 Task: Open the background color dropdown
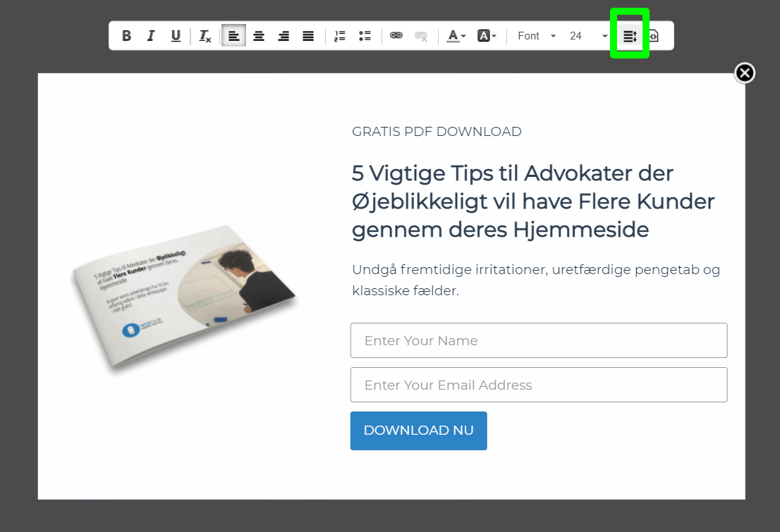pyautogui.click(x=487, y=36)
